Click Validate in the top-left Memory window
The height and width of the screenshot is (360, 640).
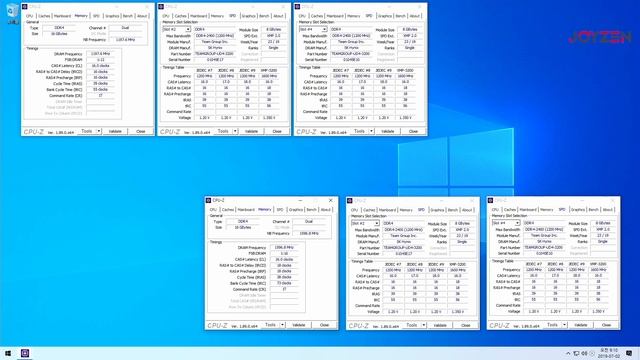coord(115,131)
